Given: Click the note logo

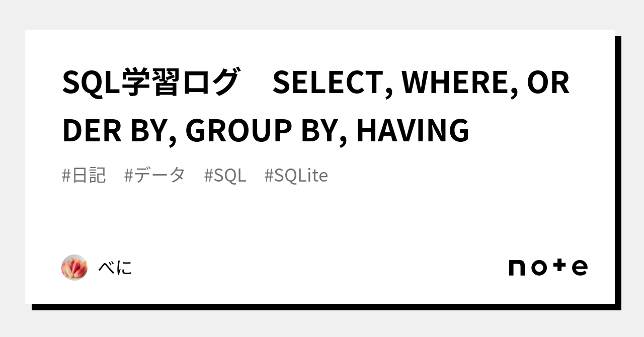Looking at the screenshot, I should pos(548,267).
